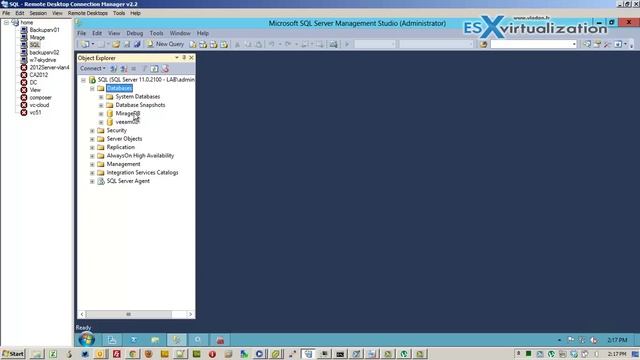
Task: Click the search combo box in SSMS toolbar
Action: pyautogui.click(x=533, y=44)
